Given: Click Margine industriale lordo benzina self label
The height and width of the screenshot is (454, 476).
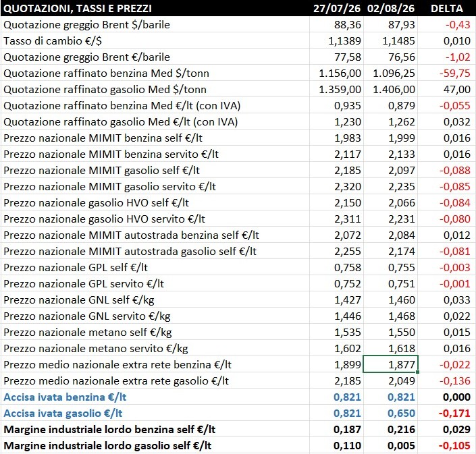Looking at the screenshot, I should tap(109, 430).
